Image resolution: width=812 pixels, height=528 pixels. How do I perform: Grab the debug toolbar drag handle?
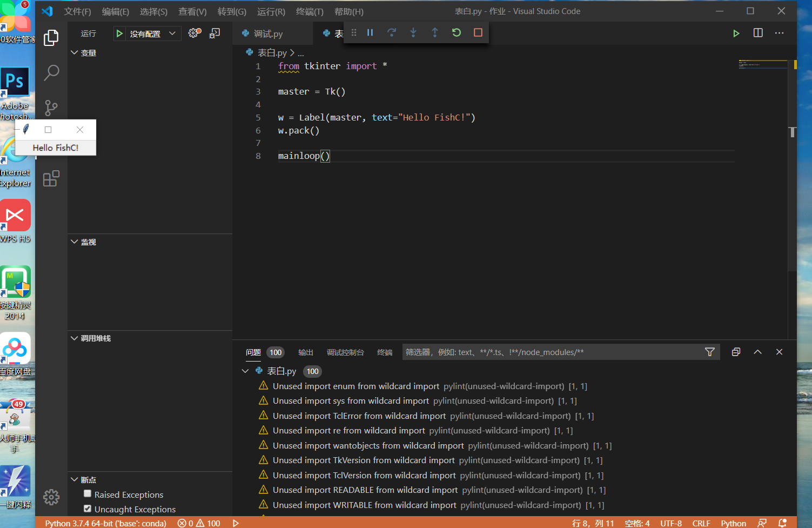coord(354,32)
